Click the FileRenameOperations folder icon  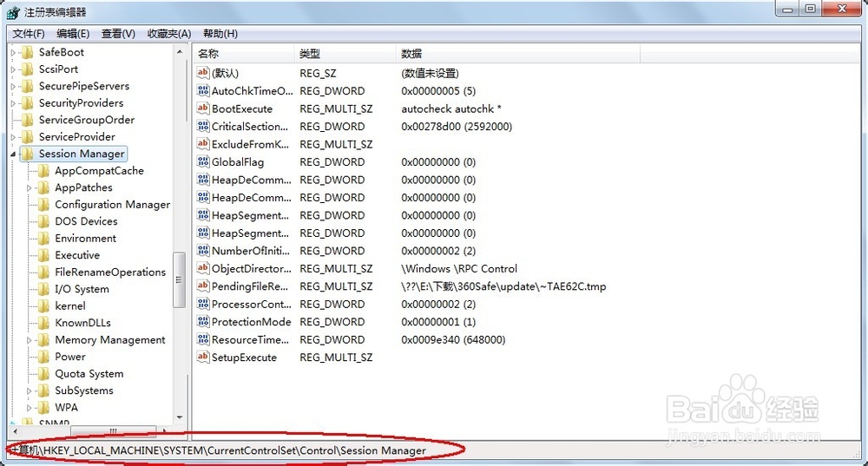click(x=43, y=272)
